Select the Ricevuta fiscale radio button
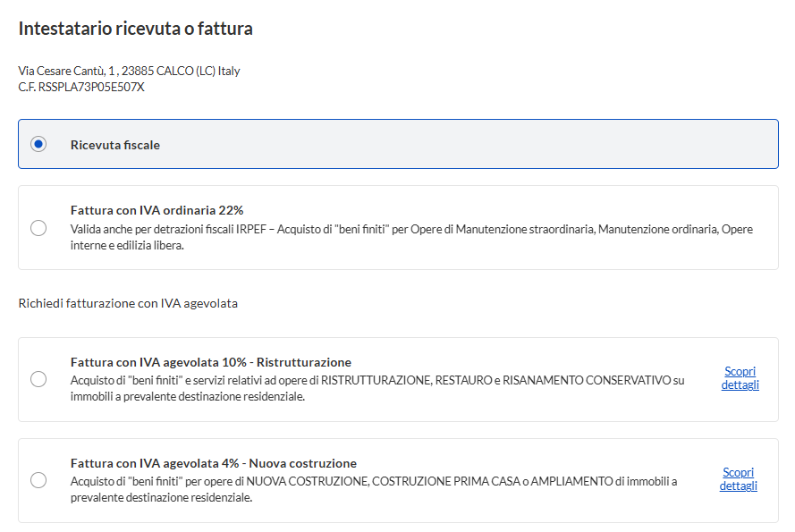The height and width of the screenshot is (532, 795). point(38,144)
